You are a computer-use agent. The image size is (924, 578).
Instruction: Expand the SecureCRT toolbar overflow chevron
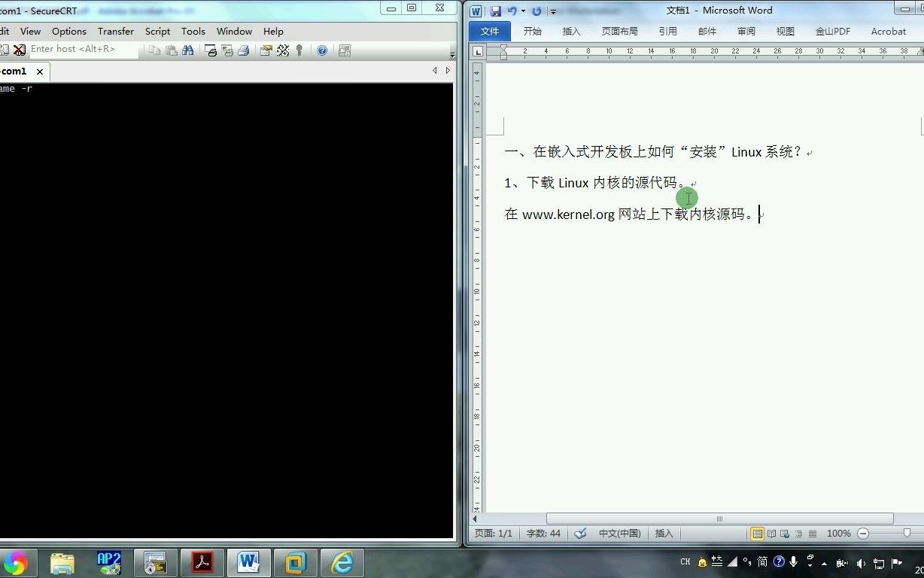452,55
